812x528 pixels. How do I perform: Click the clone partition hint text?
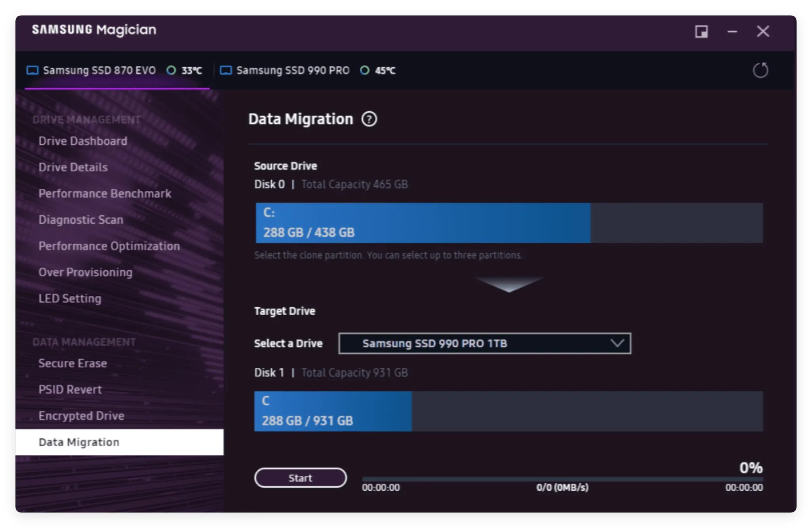388,255
